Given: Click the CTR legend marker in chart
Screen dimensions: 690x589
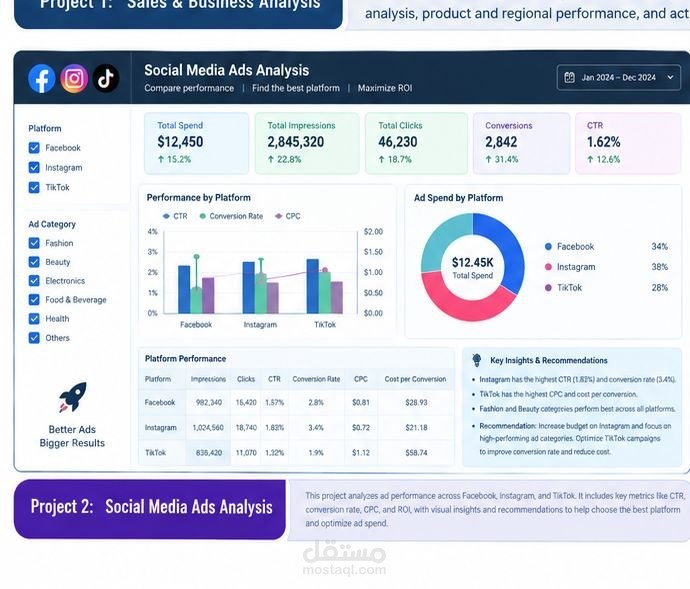Looking at the screenshot, I should (166, 216).
